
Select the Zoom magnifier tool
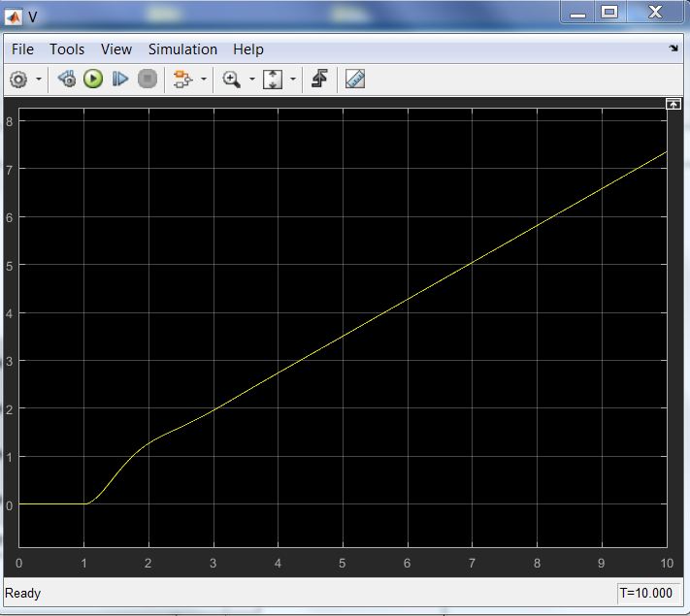[x=232, y=80]
